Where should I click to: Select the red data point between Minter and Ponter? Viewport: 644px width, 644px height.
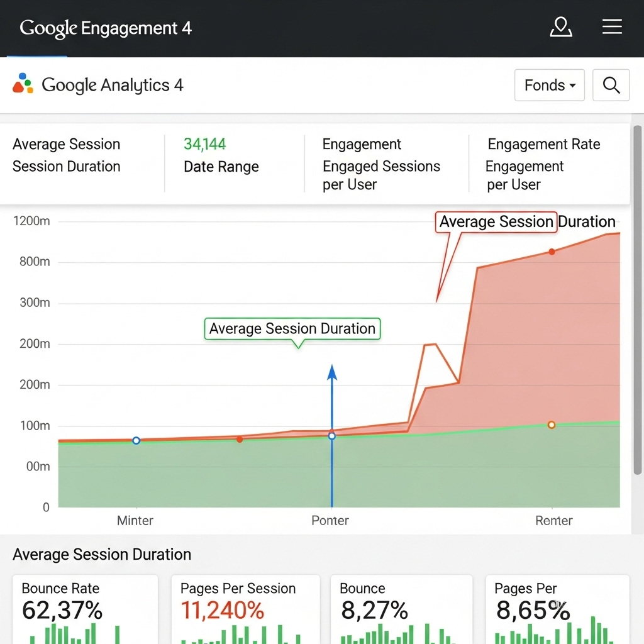[240, 440]
